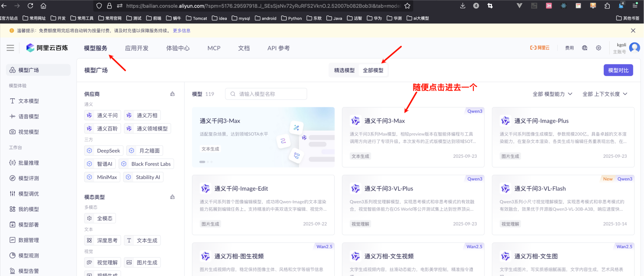This screenshot has width=644, height=276.
Task: Follow the 更多信息 link in banner
Action: point(181,30)
